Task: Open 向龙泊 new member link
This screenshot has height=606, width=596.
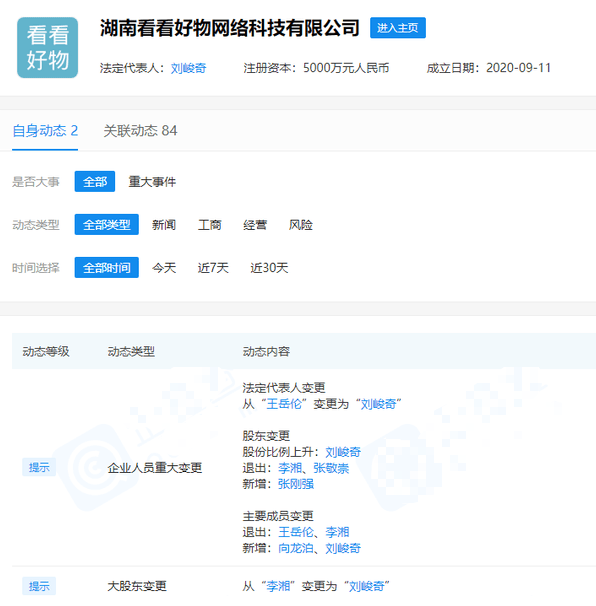Action: pyautogui.click(x=296, y=548)
